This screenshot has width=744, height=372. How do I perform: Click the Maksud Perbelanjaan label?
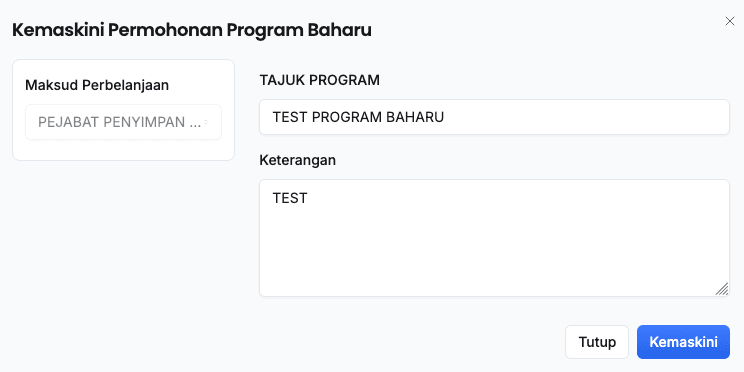[x=97, y=85]
